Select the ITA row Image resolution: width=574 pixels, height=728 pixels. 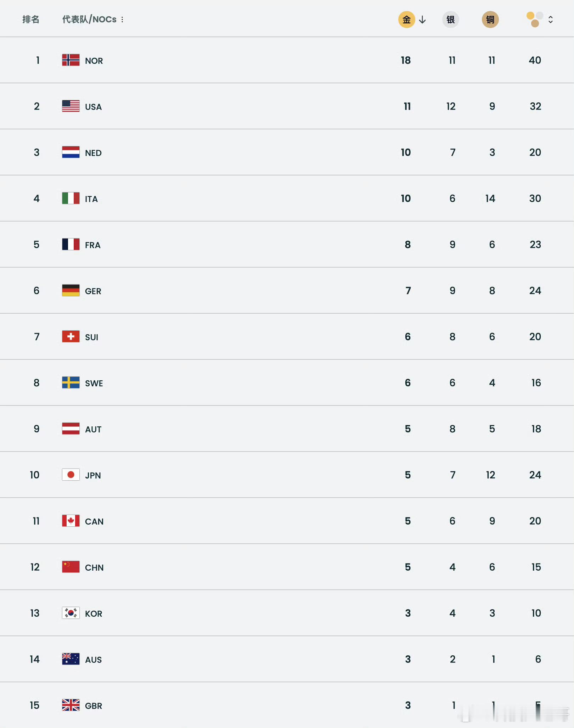248,198
